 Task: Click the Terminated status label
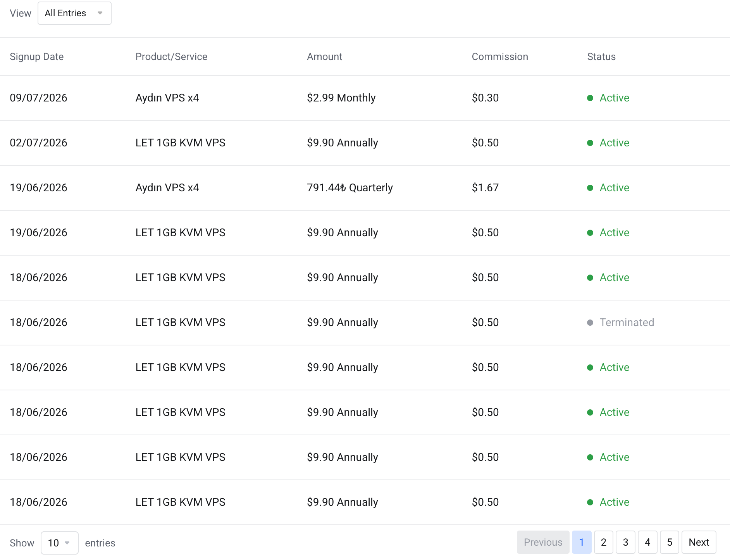[627, 322]
